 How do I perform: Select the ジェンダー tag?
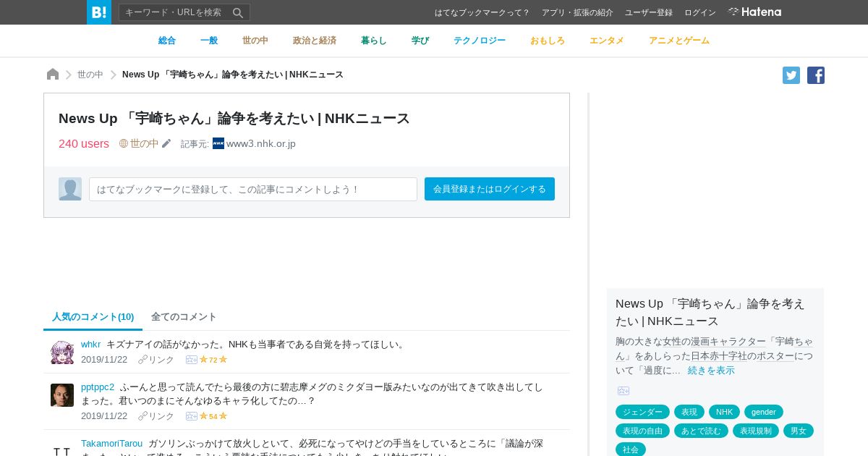[642, 412]
